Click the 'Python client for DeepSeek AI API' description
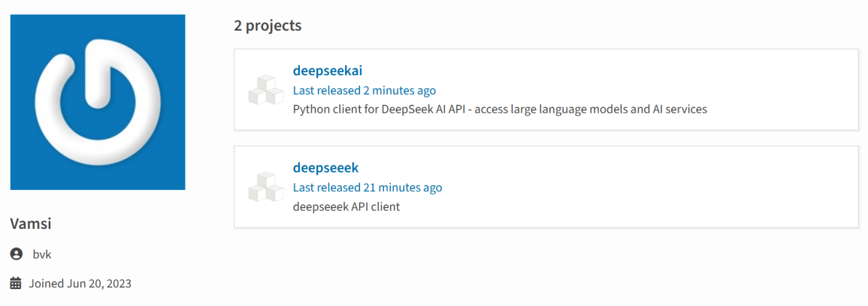The width and height of the screenshot is (868, 306). pos(500,109)
